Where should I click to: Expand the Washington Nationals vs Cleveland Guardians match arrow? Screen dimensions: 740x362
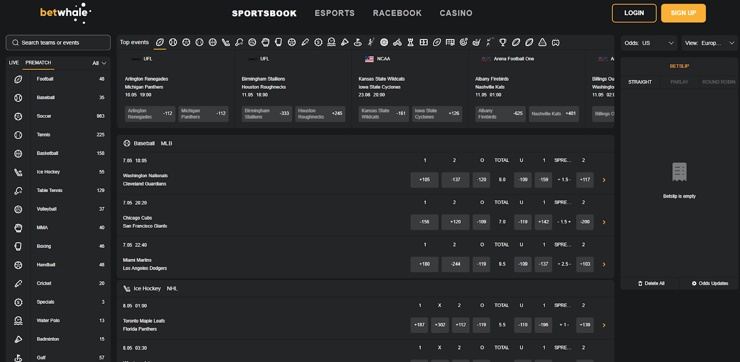point(604,180)
